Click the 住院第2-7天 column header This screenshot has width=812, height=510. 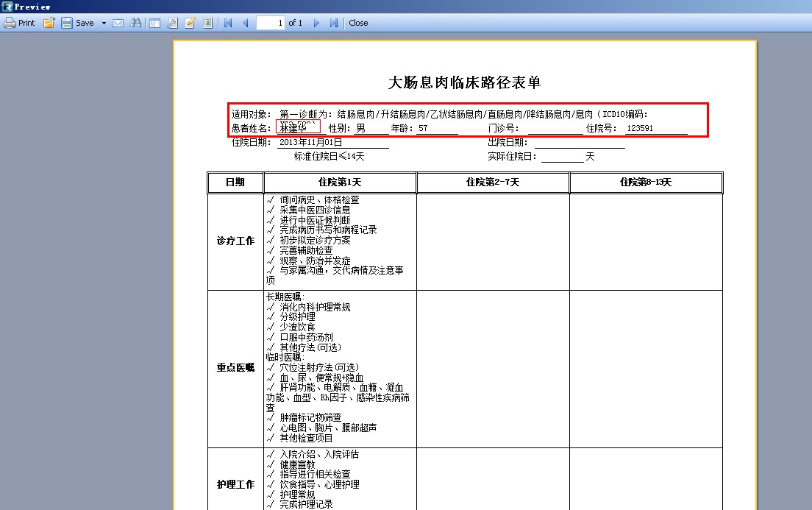click(x=493, y=183)
